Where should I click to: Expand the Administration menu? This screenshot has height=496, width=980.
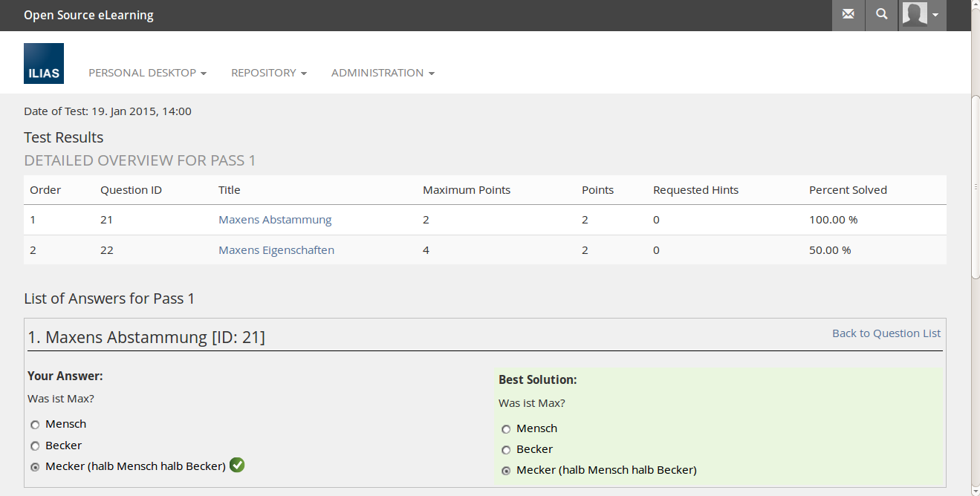[383, 73]
